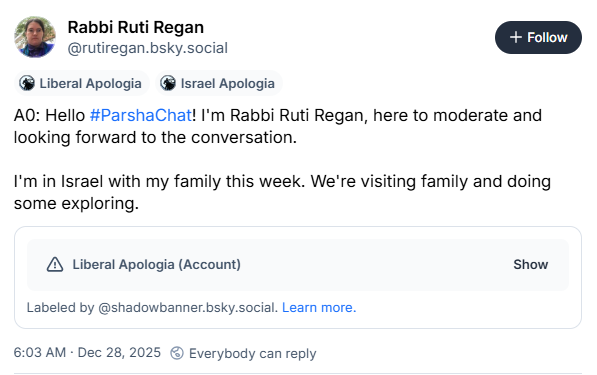Open the #ParshaChat hashtag

[x=141, y=115]
